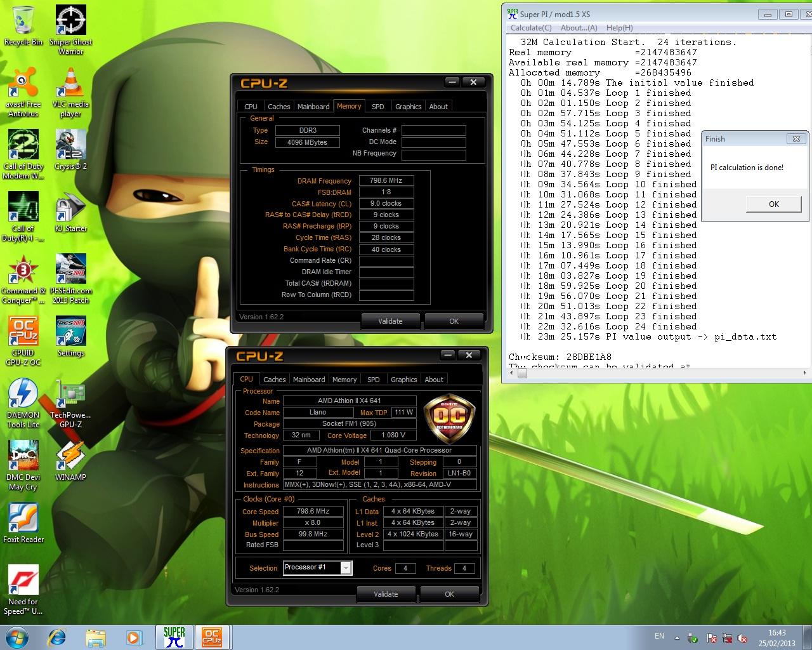Switch to About tab in Memory CPU-Z window
812x650 pixels.
coord(438,107)
